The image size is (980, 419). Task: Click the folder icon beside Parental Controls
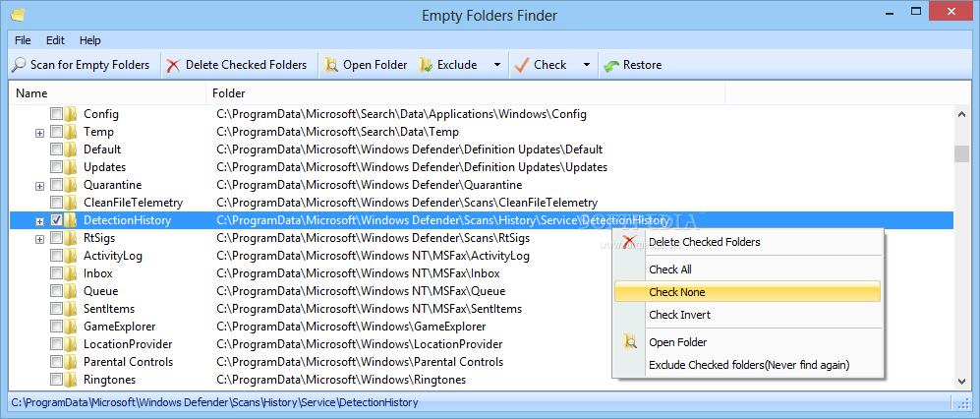click(x=70, y=362)
